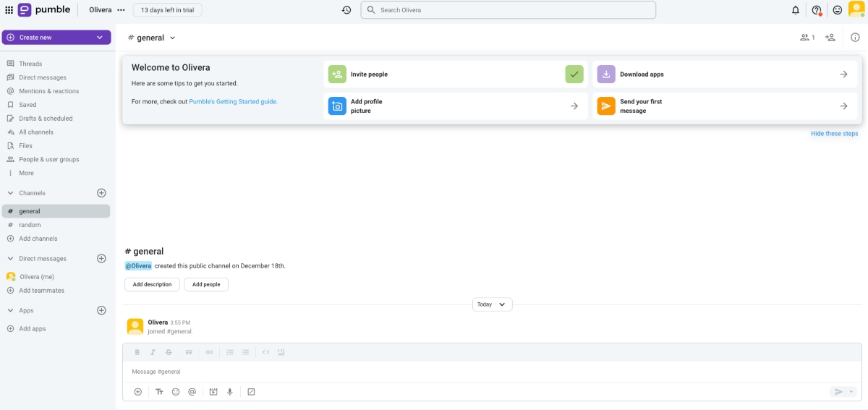Collapse the Channels section

pos(10,193)
